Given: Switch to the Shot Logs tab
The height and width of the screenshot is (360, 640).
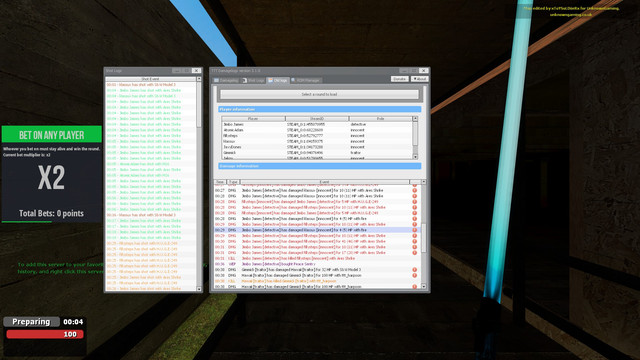Looking at the screenshot, I should tap(254, 80).
